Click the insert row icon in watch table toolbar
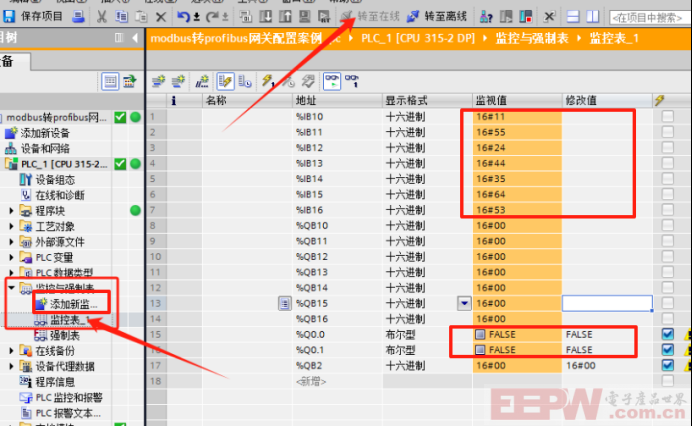This screenshot has height=426, width=692. (x=158, y=81)
